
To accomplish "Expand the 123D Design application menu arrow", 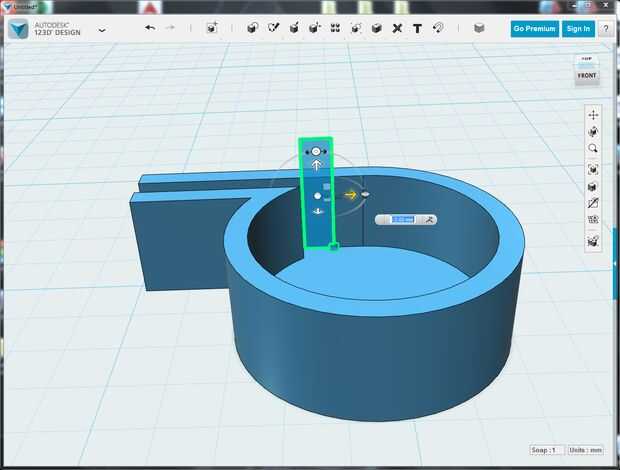I will (102, 30).
